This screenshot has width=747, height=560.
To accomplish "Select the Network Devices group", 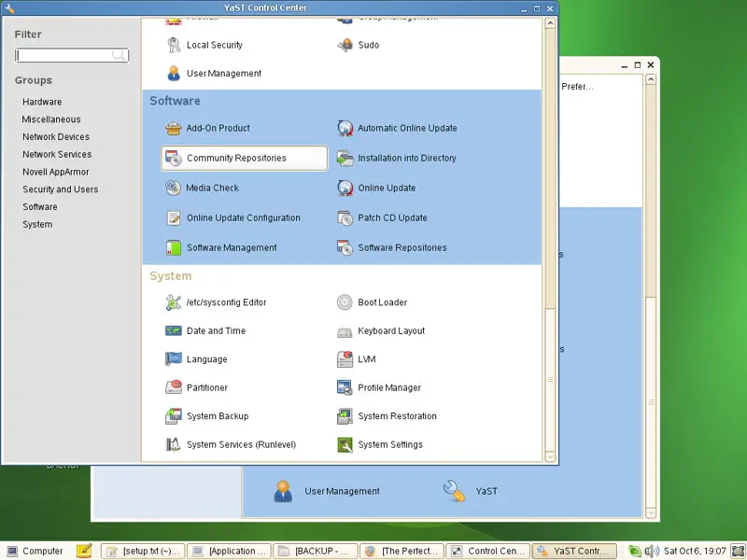I will pyautogui.click(x=56, y=137).
